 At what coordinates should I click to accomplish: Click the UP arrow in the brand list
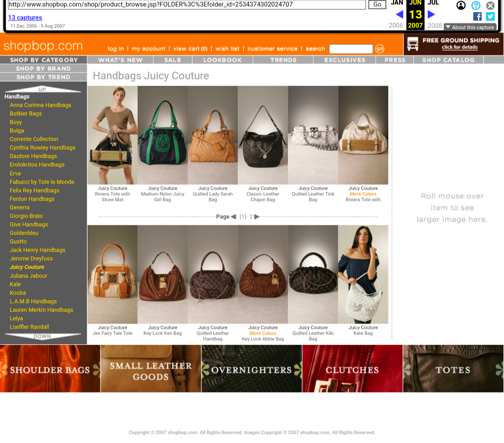pyautogui.click(x=42, y=89)
